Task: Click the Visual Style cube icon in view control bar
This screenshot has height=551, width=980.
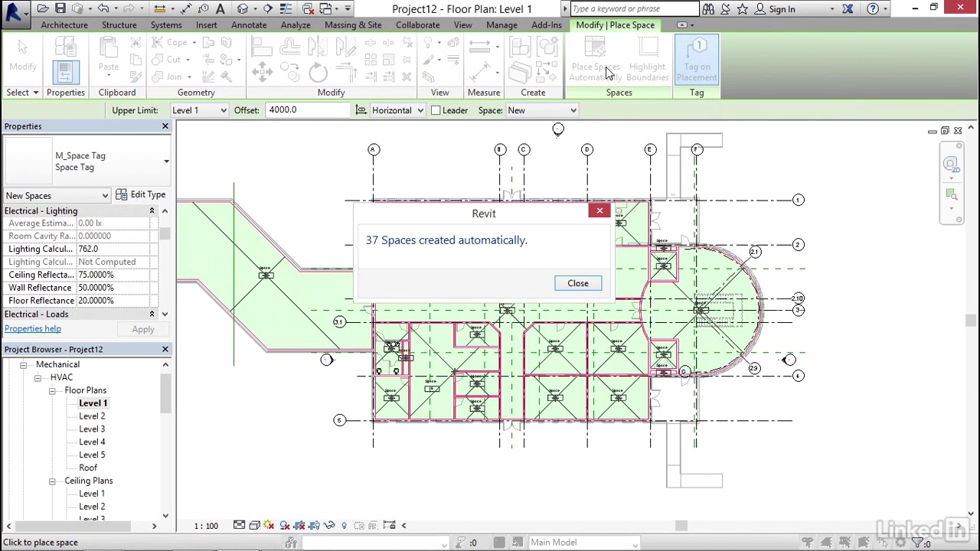Action: pos(254,525)
